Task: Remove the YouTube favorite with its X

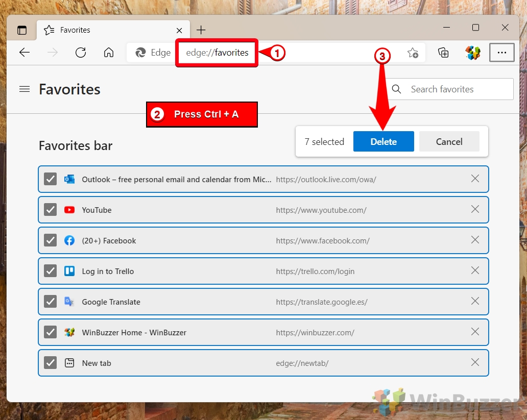Action: [x=475, y=209]
